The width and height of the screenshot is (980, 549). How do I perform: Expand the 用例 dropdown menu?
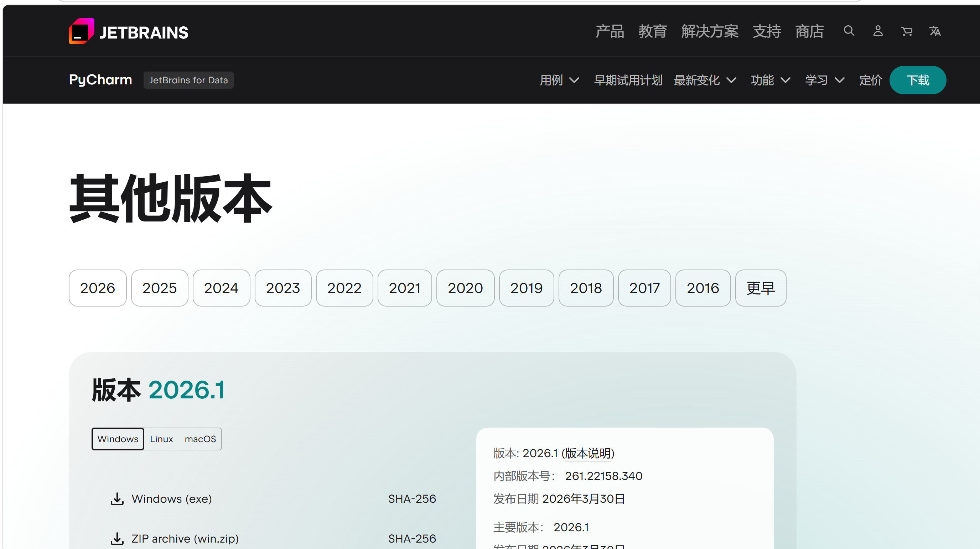coord(559,80)
